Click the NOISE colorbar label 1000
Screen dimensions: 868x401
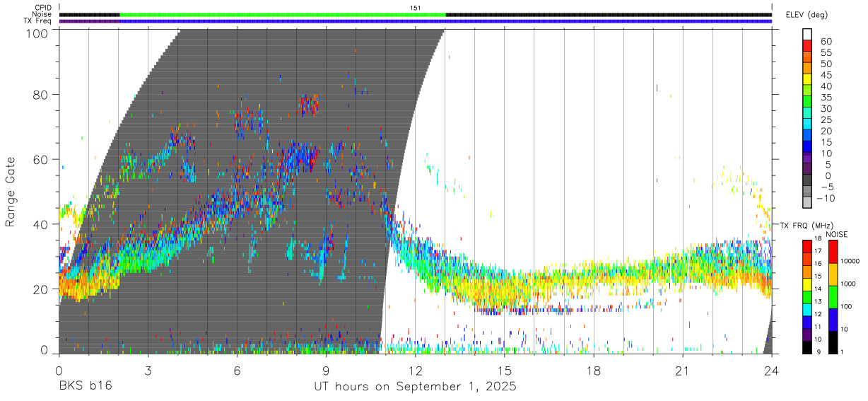click(x=848, y=284)
